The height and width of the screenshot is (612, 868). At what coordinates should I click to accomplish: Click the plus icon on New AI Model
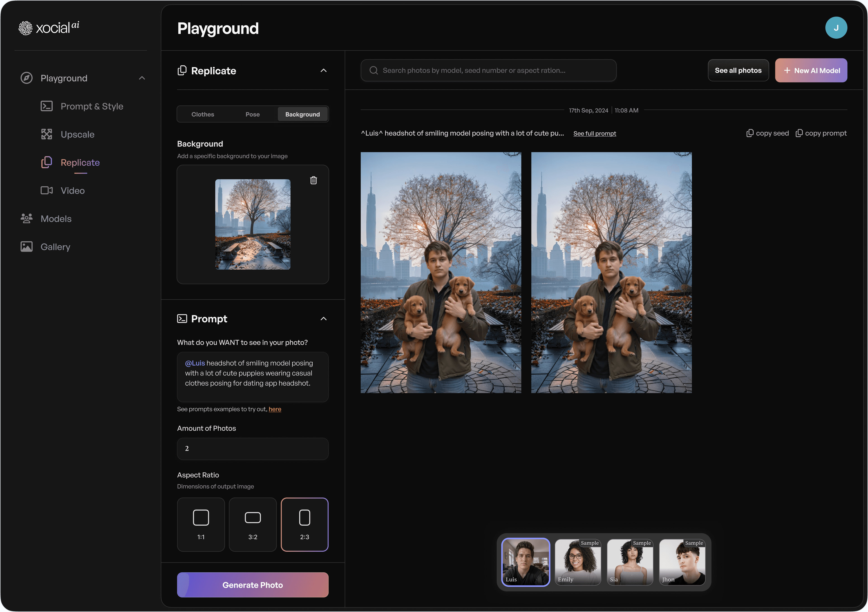click(x=787, y=70)
